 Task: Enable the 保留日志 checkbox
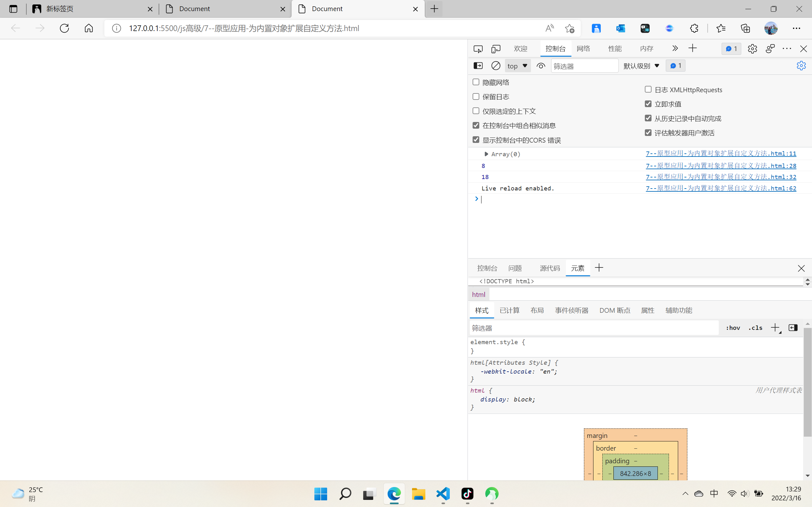click(476, 97)
